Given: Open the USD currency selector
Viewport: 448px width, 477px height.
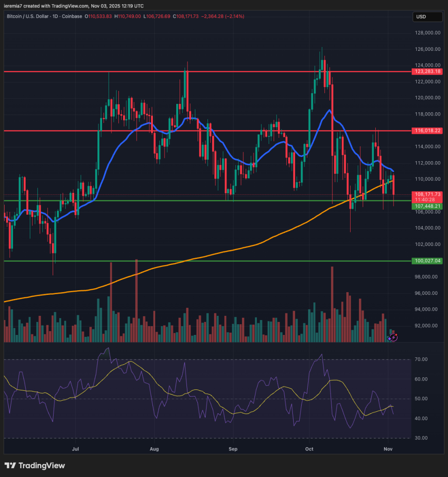Looking at the screenshot, I should tap(426, 17).
